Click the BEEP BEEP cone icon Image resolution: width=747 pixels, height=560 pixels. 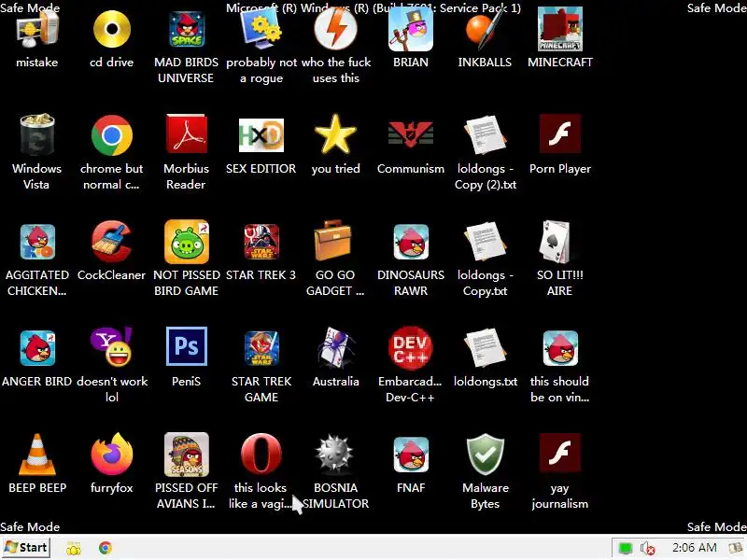coord(37,455)
